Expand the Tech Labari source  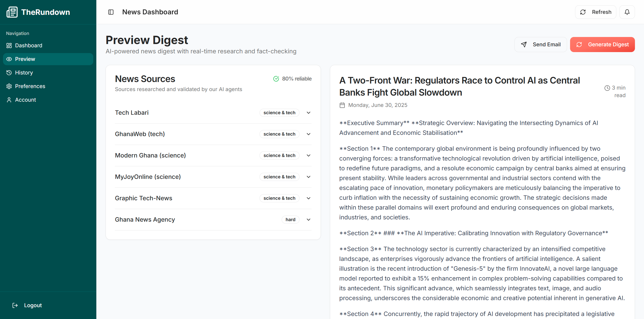pos(309,113)
